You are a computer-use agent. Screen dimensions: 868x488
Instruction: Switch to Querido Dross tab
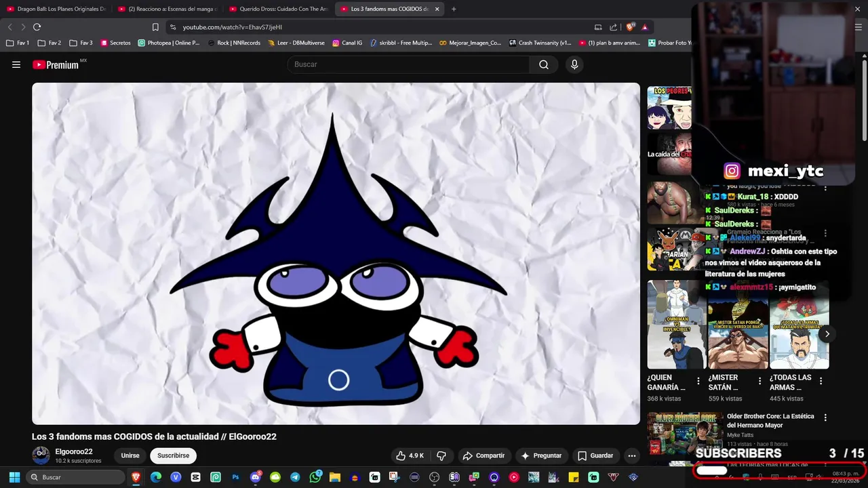(278, 9)
